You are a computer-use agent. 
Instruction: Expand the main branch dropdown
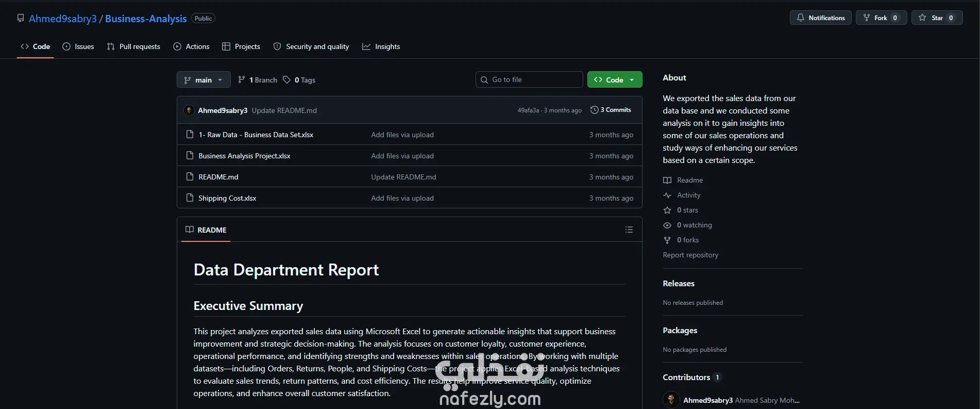pyautogui.click(x=204, y=80)
